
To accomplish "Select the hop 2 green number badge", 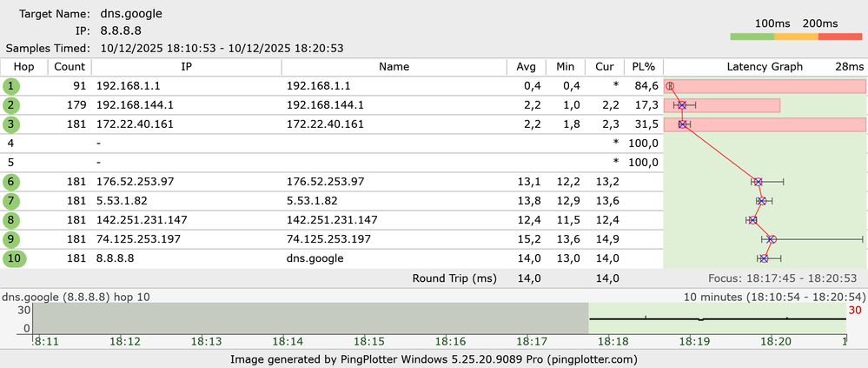I will (10, 105).
